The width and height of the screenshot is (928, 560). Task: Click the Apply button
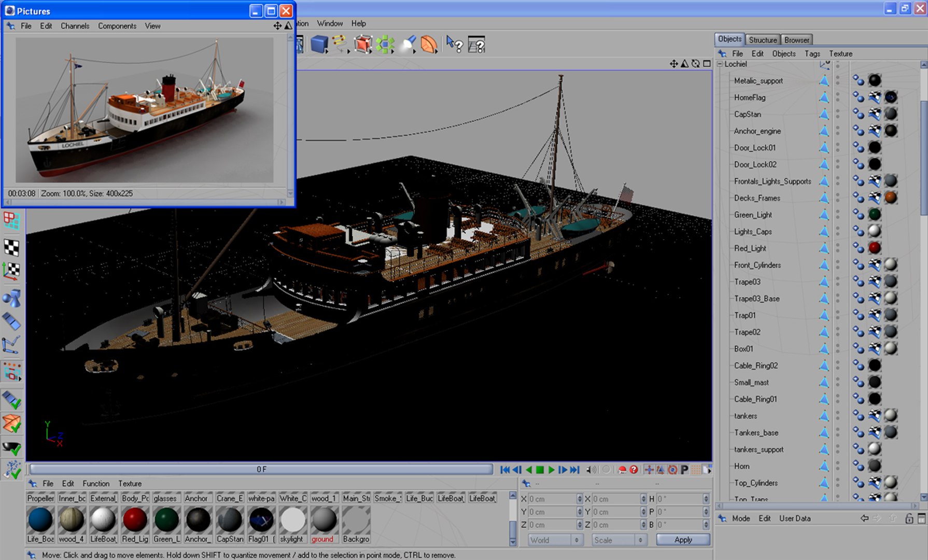tap(683, 540)
